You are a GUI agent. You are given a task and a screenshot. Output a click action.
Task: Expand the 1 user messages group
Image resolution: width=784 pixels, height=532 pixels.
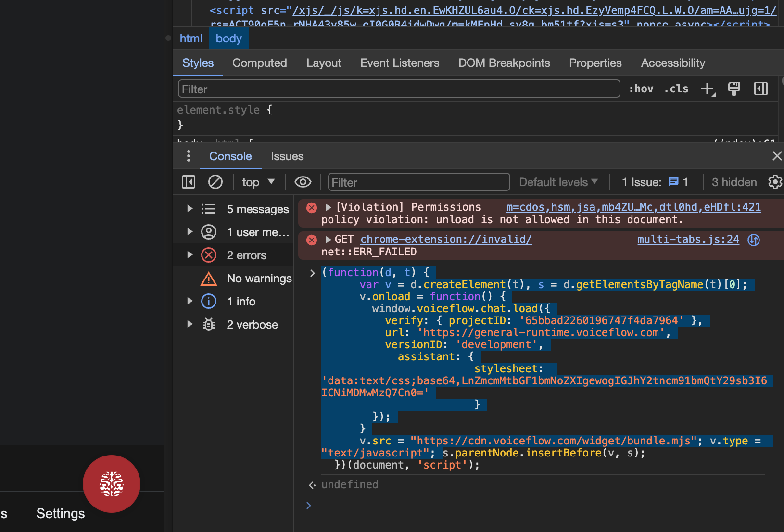190,232
